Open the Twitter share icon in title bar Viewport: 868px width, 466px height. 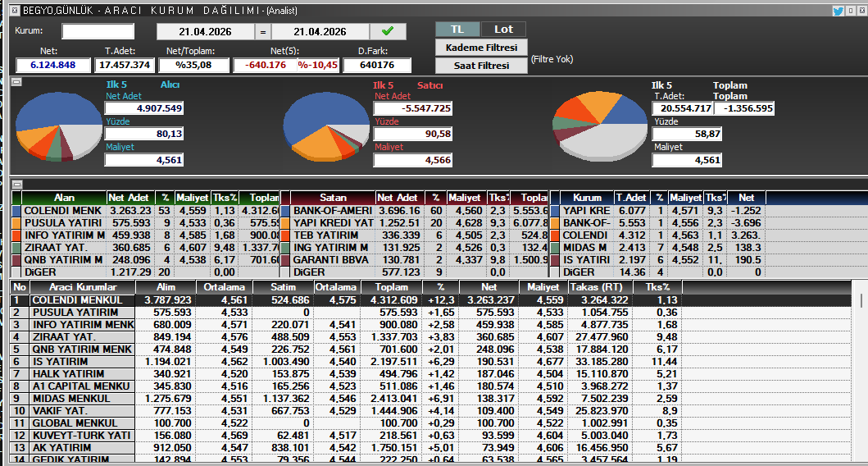[838, 11]
